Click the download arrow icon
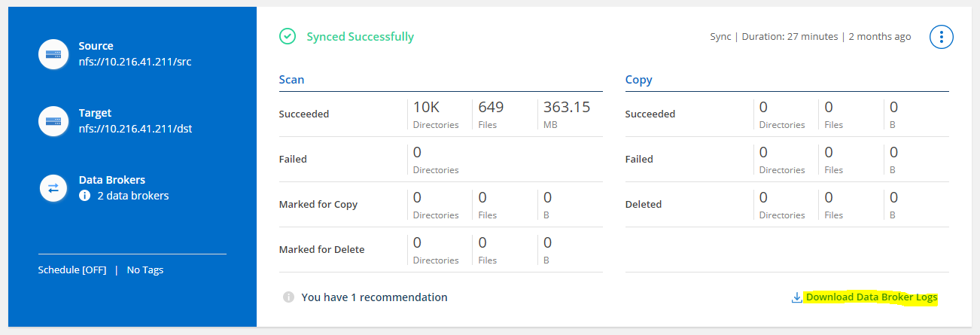 796,297
